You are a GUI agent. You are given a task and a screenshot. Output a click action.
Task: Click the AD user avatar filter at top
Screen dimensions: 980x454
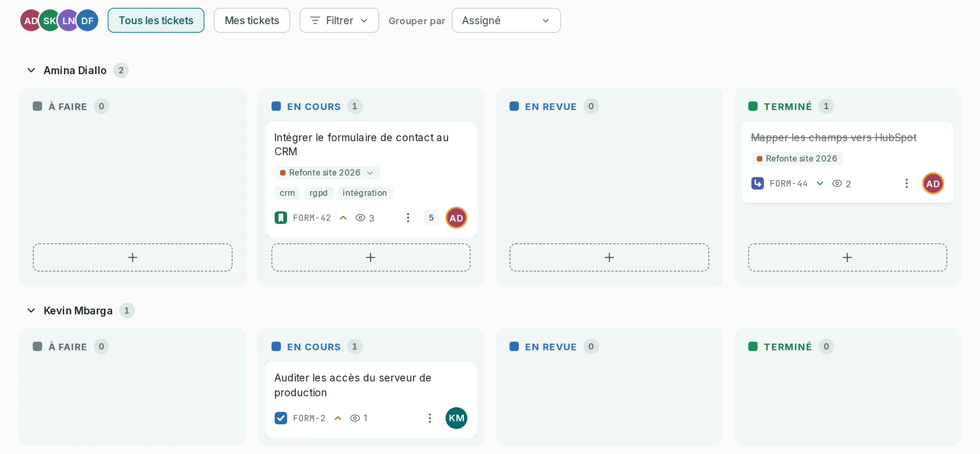(30, 21)
